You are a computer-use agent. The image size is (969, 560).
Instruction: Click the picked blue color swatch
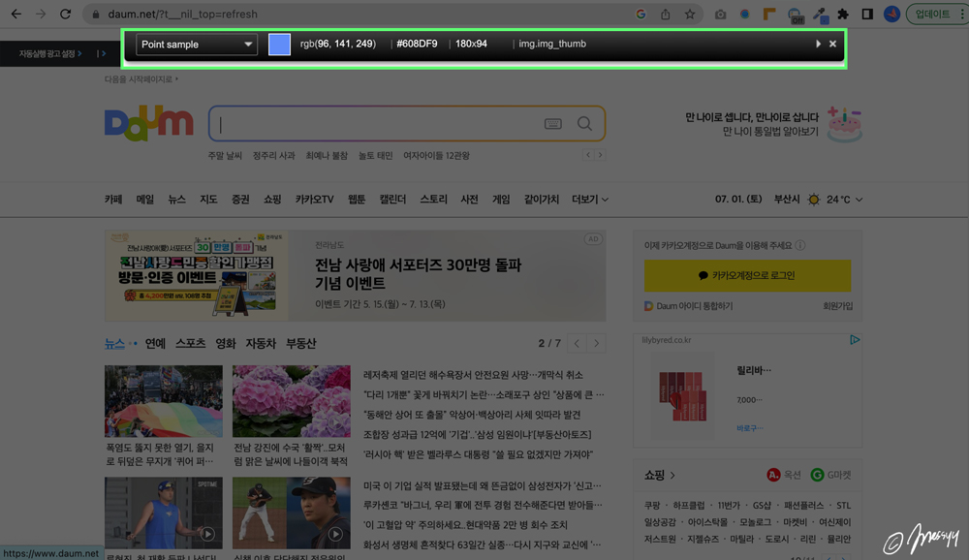pos(279,44)
